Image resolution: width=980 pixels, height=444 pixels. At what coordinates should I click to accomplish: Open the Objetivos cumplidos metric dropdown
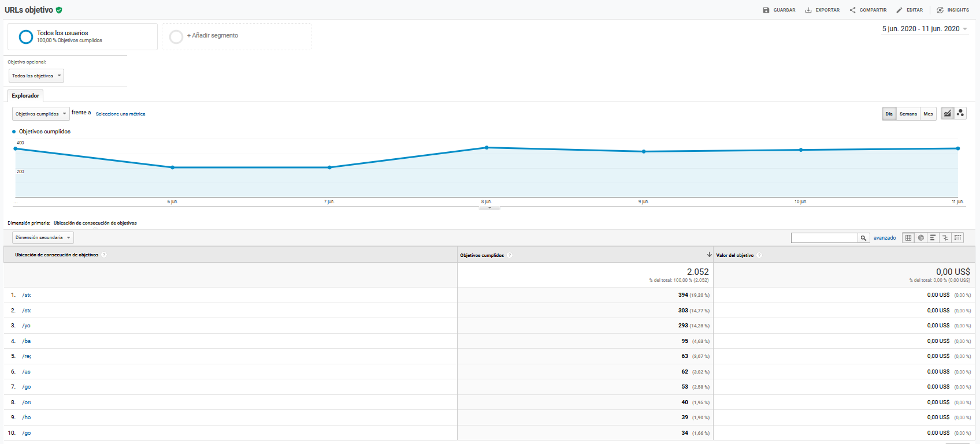[x=41, y=114]
